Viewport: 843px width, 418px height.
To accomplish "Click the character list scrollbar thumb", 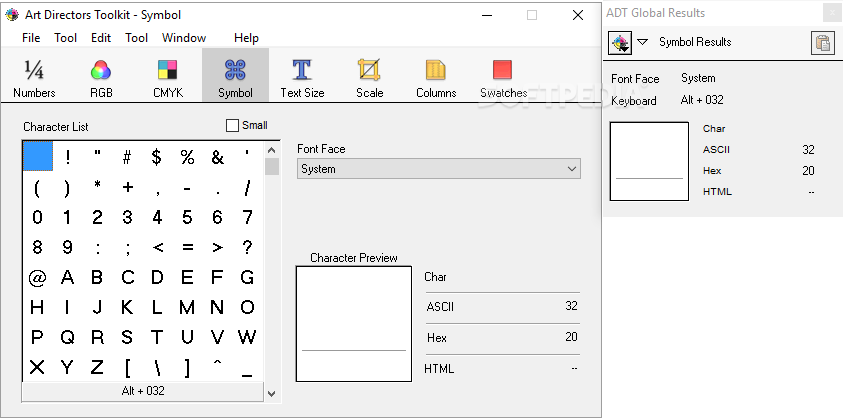I will click(x=272, y=167).
